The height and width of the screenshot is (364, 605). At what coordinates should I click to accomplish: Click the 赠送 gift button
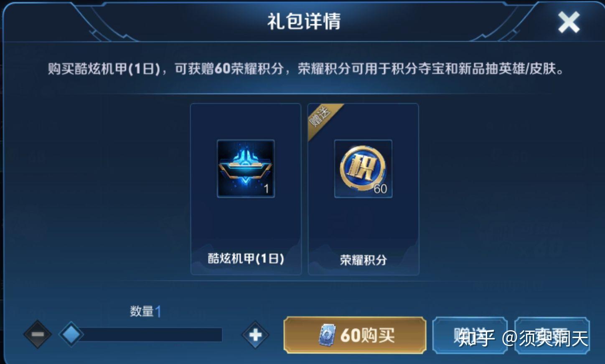pyautogui.click(x=470, y=335)
